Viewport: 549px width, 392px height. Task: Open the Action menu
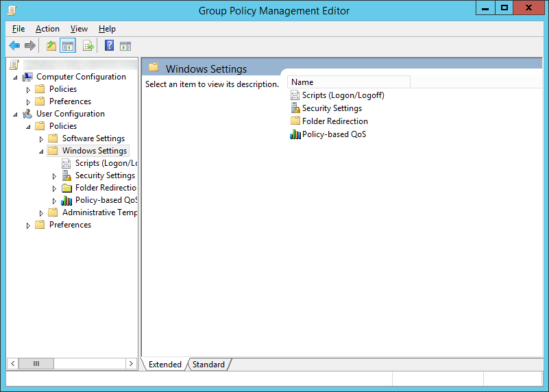tap(47, 29)
